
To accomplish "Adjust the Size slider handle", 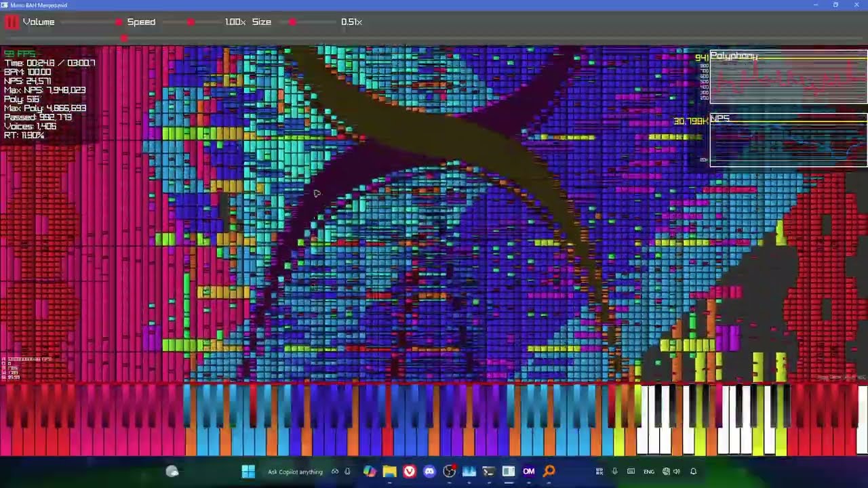I will tap(292, 22).
